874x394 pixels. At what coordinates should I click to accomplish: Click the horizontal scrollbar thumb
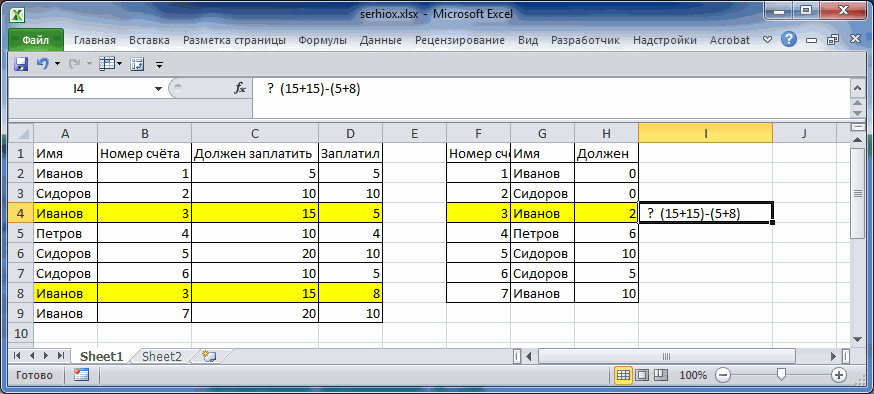[666, 356]
